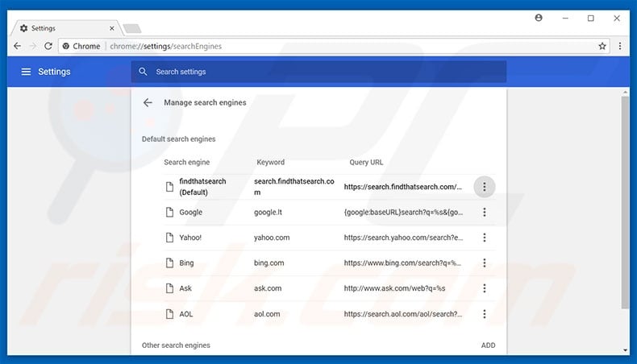Click the Bing page icon
The width and height of the screenshot is (637, 364).
(170, 263)
